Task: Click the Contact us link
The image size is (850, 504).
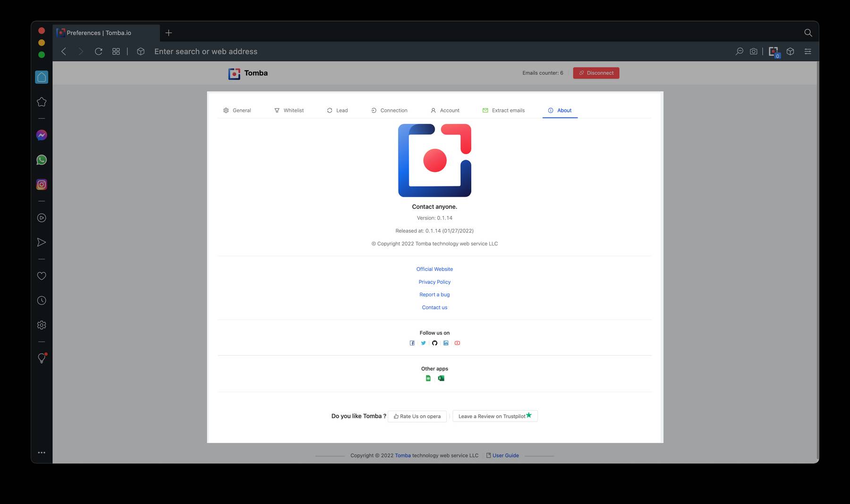Action: [434, 307]
